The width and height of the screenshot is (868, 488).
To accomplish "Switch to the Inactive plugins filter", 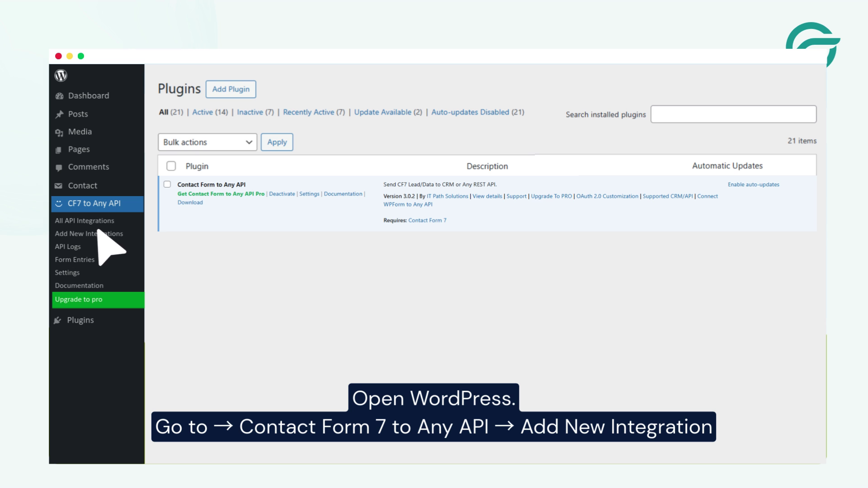I will click(250, 112).
